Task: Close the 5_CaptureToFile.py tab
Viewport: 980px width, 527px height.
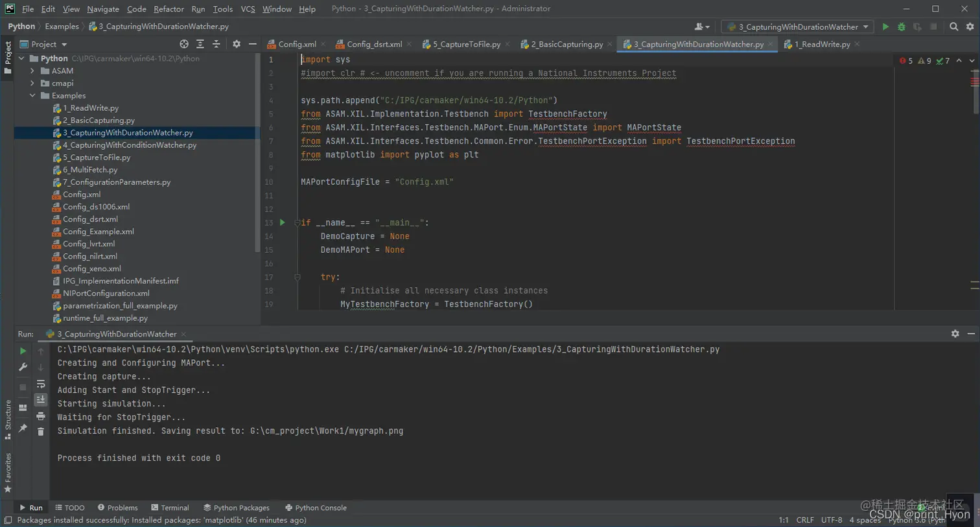Action: click(x=507, y=44)
